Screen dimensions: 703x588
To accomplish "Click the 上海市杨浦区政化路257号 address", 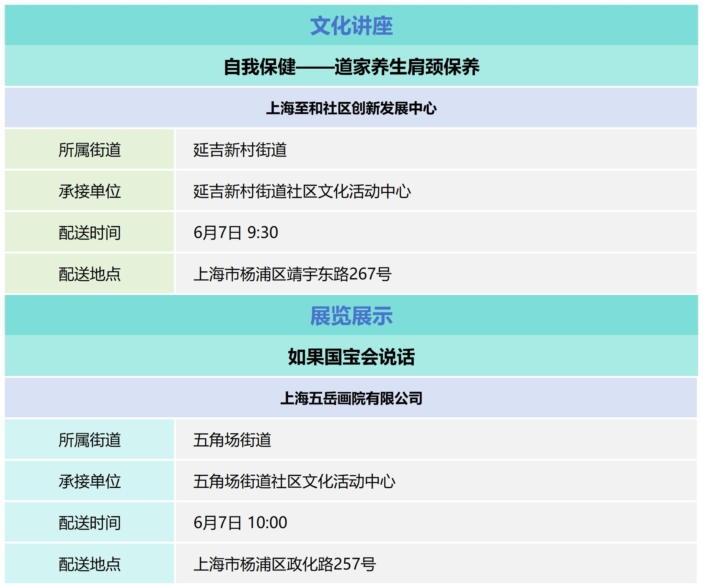I will tap(284, 564).
